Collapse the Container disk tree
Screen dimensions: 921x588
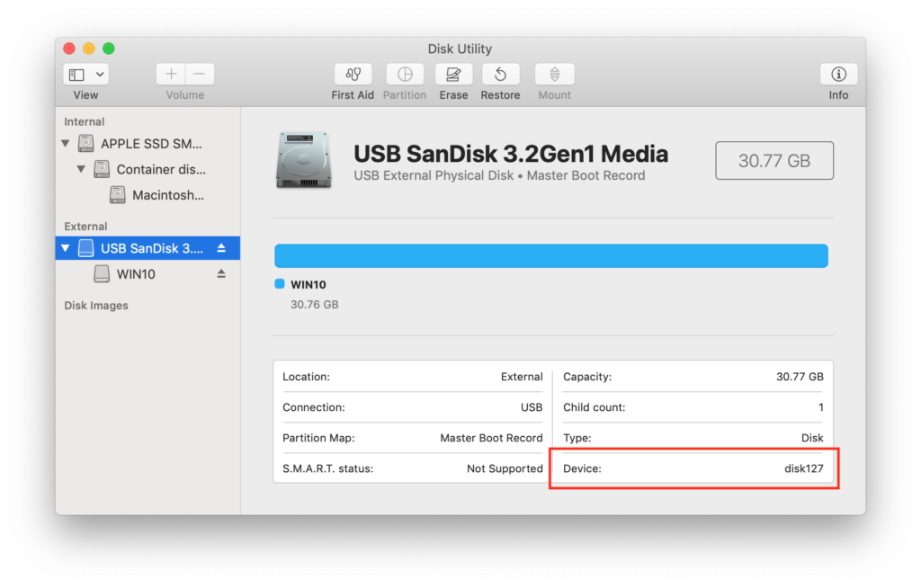81,169
